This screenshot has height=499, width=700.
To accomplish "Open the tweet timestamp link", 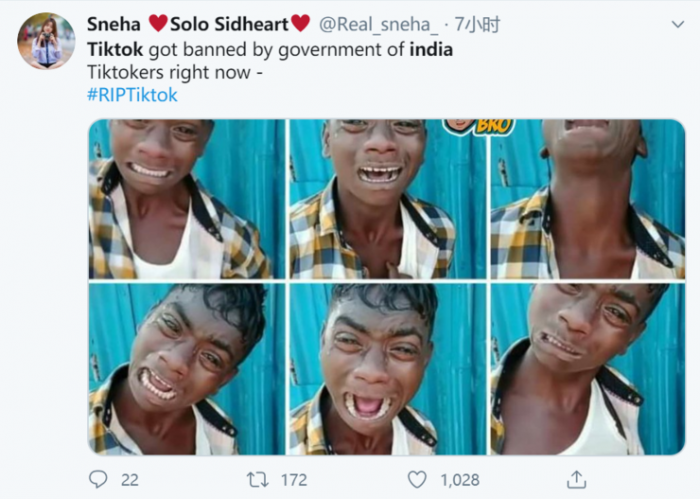I will pos(479,23).
